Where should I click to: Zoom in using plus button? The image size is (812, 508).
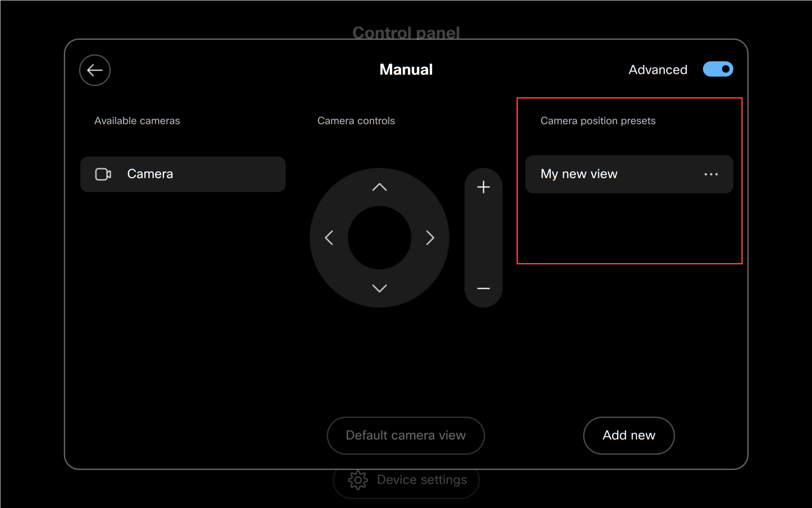(x=483, y=187)
